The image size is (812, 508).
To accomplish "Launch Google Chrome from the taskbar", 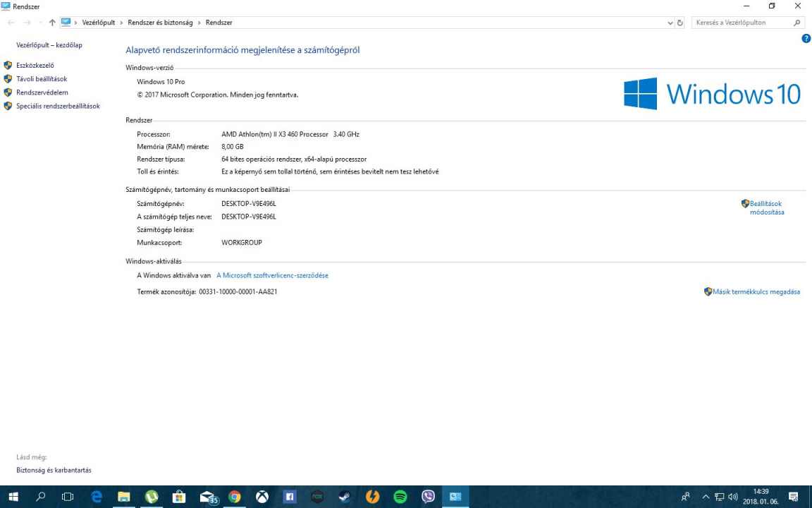I will tap(235, 497).
